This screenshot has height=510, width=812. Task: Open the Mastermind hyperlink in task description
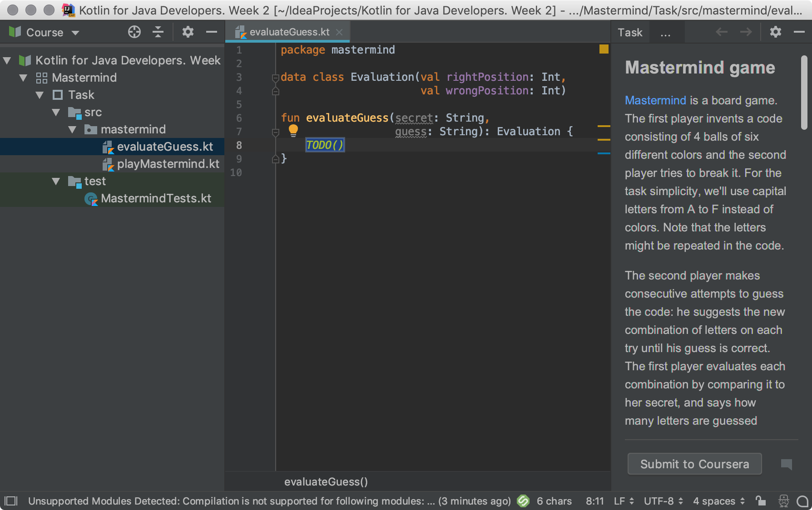pyautogui.click(x=655, y=100)
